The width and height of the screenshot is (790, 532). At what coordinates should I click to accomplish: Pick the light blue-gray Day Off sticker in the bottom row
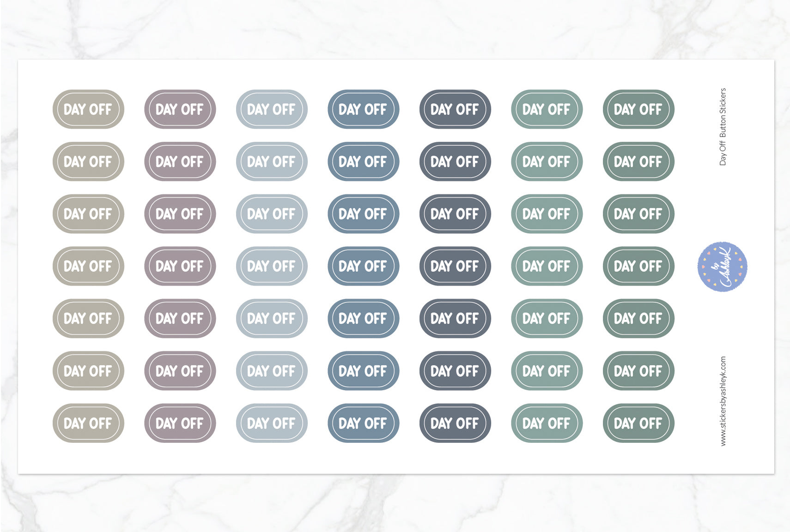click(x=272, y=423)
